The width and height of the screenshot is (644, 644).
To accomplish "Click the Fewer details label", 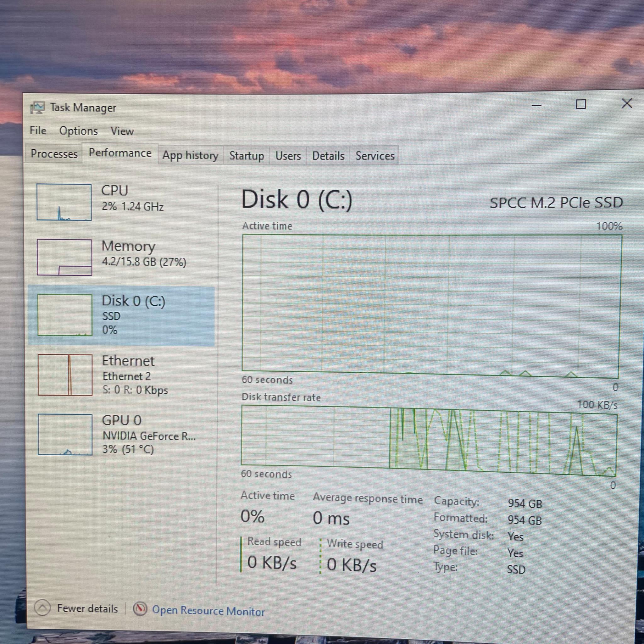I will [87, 608].
